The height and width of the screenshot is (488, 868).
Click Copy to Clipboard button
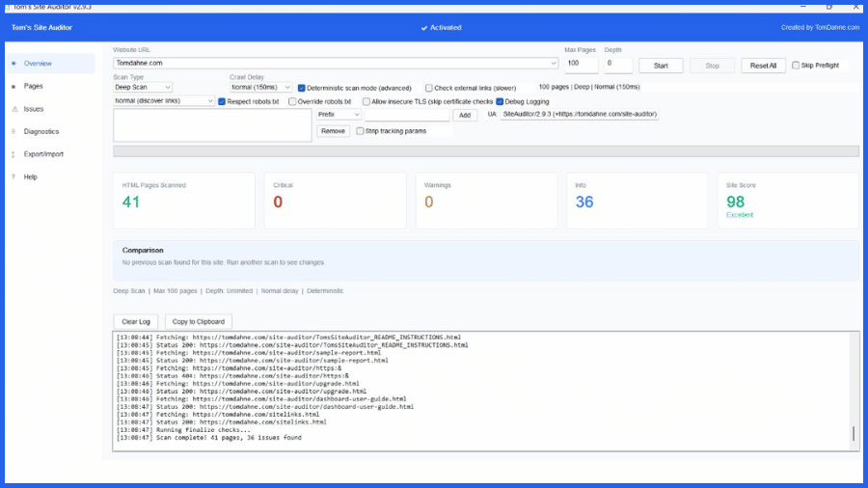tap(198, 321)
